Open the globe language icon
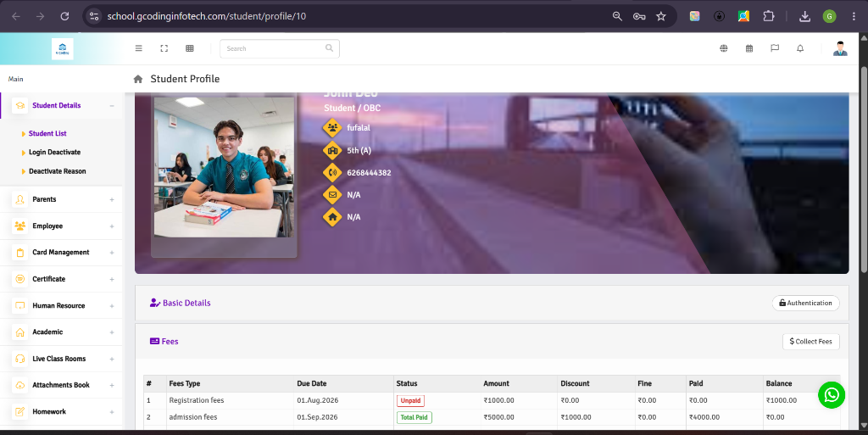The image size is (868, 435). (724, 48)
